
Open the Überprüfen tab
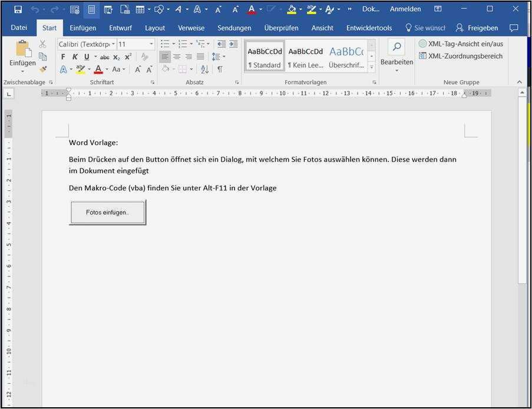(281, 28)
